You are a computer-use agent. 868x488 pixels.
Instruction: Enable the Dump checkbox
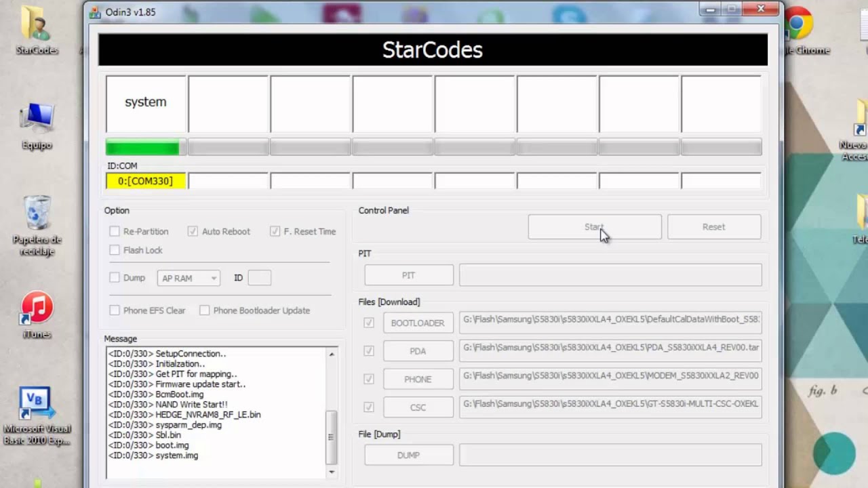(115, 278)
